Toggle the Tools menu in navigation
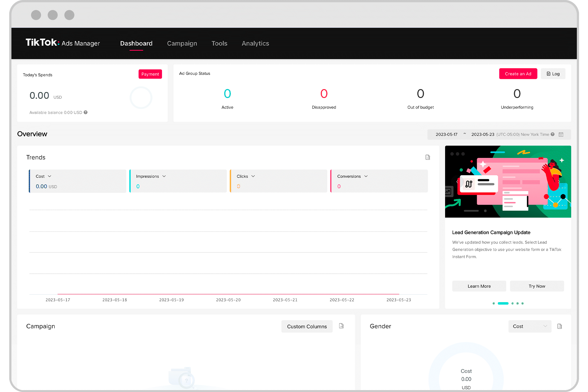Screen dimensions: 588x392 (x=219, y=43)
